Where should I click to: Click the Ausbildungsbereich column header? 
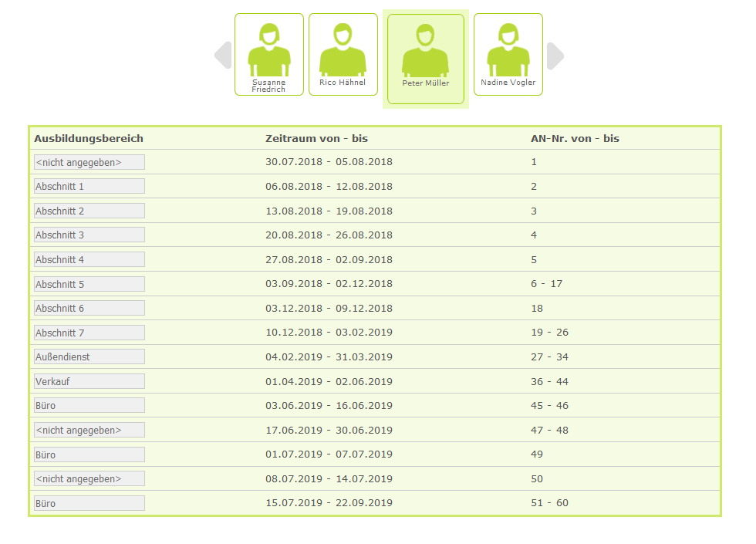coord(89,139)
